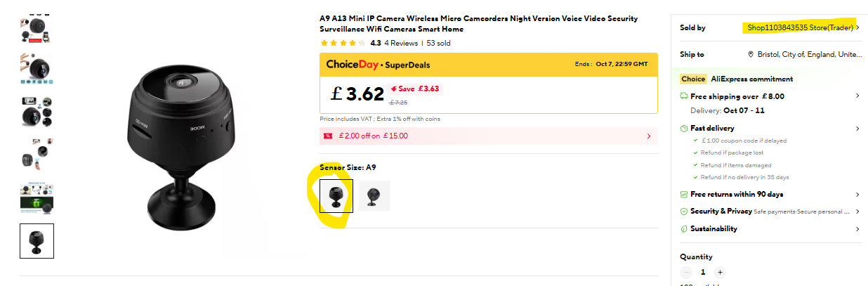Click the location pin icon beside Bristol
The image size is (868, 286).
pyautogui.click(x=751, y=54)
